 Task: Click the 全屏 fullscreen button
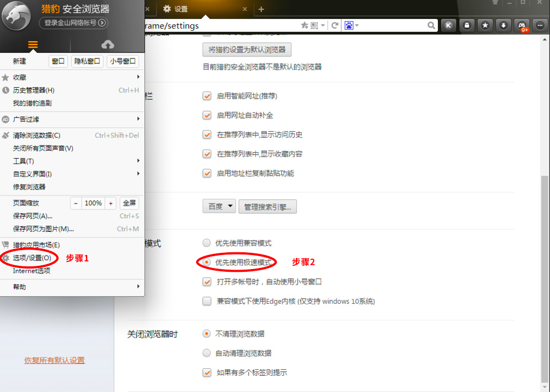tap(129, 203)
